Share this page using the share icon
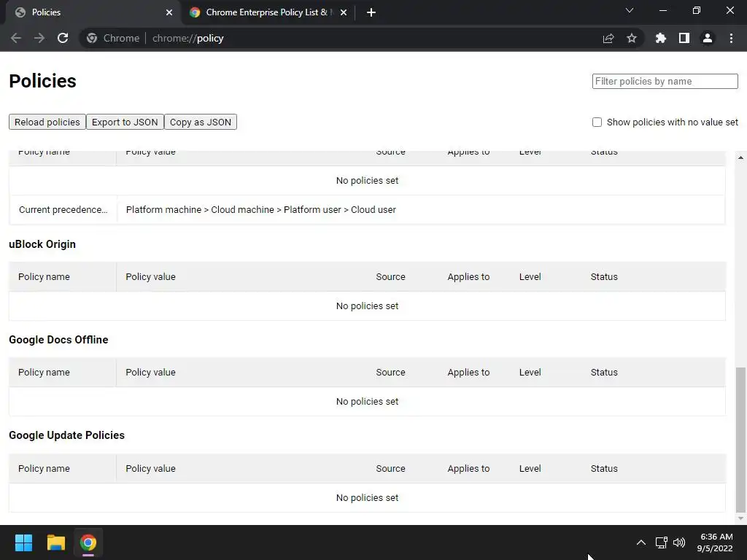747x560 pixels. (608, 38)
